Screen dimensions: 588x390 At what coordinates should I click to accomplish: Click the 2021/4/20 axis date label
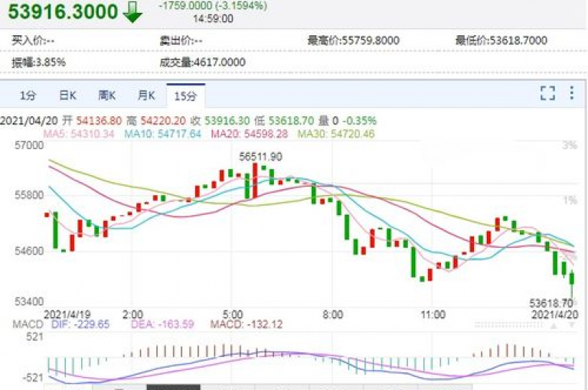click(555, 314)
